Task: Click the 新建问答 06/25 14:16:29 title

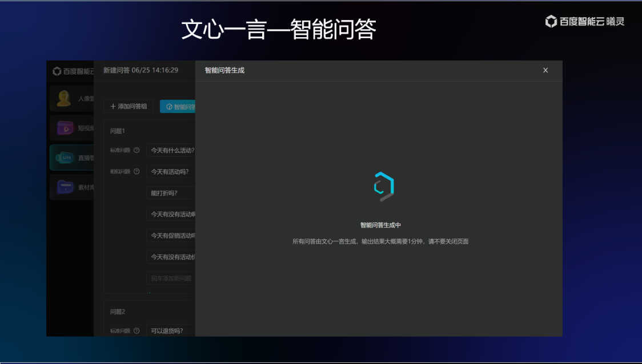Action: click(141, 70)
